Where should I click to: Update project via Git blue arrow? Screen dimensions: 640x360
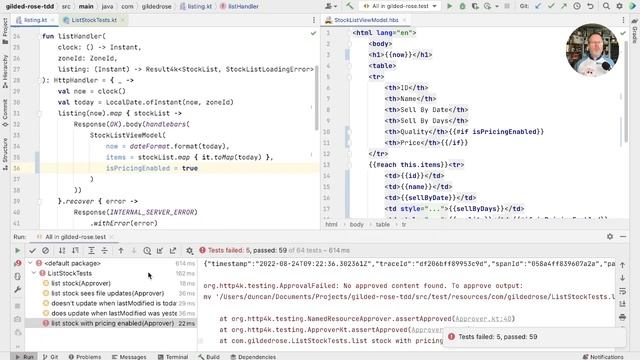click(538, 6)
